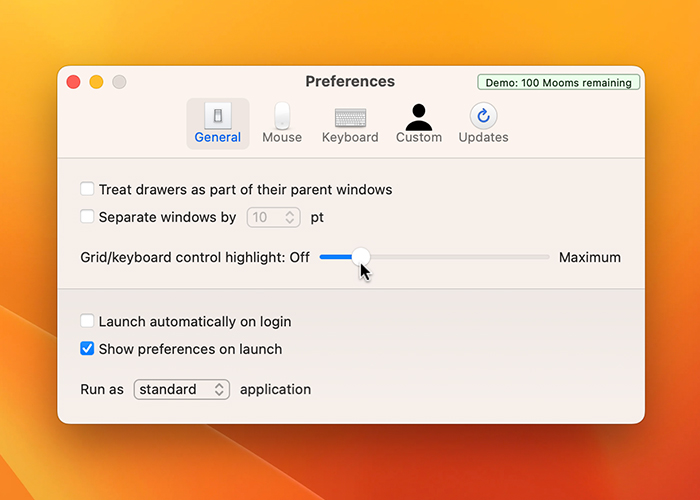The width and height of the screenshot is (700, 500).
Task: Click the Maximum label beside the slider
Action: point(590,257)
